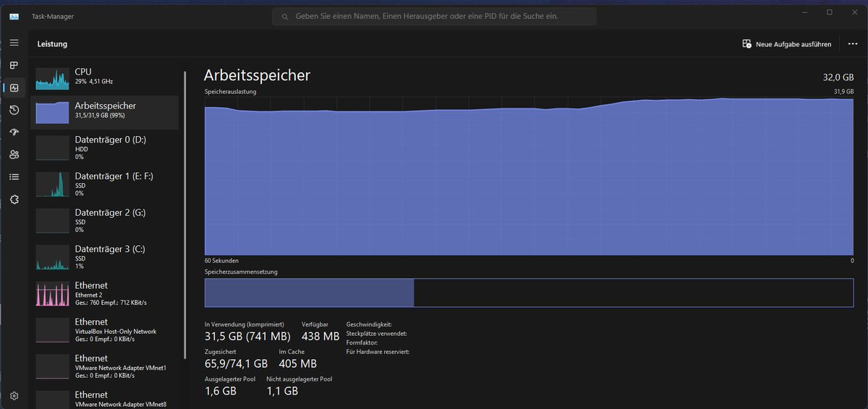The height and width of the screenshot is (409, 868).
Task: Open the App history page icon
Action: click(x=14, y=110)
